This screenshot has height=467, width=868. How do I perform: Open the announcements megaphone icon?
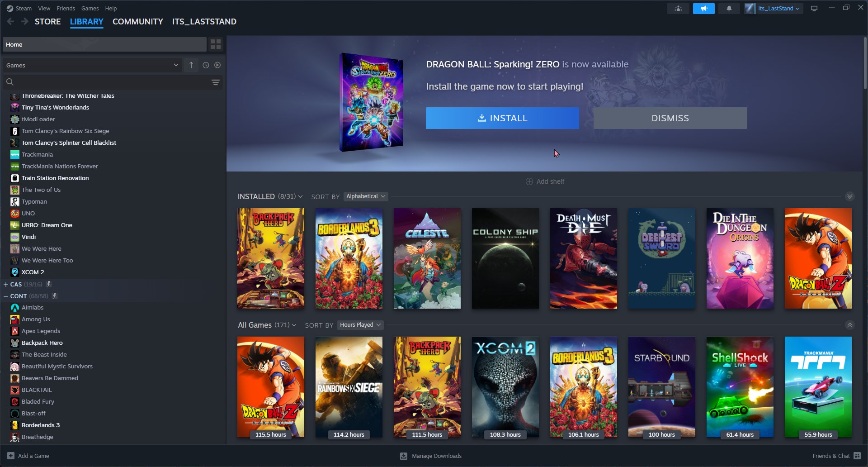tap(704, 9)
